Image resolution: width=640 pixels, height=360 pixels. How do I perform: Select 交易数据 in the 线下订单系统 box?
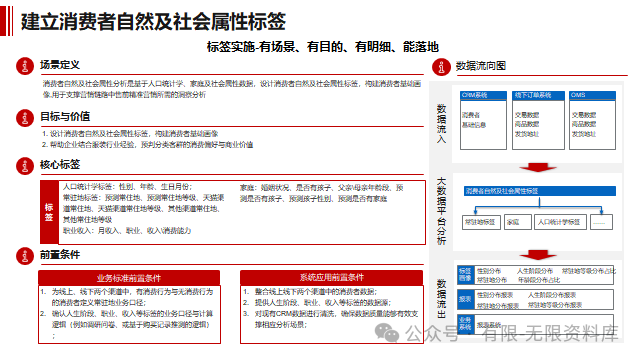(527, 115)
